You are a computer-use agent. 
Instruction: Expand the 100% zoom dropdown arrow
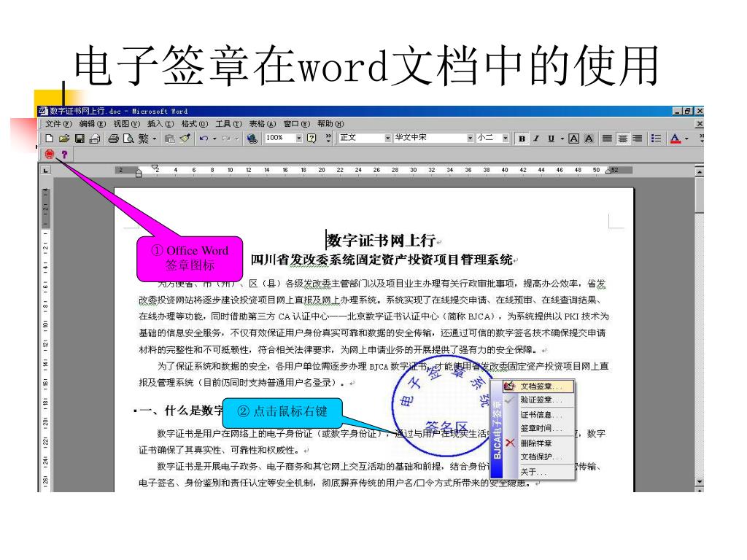tap(299, 138)
